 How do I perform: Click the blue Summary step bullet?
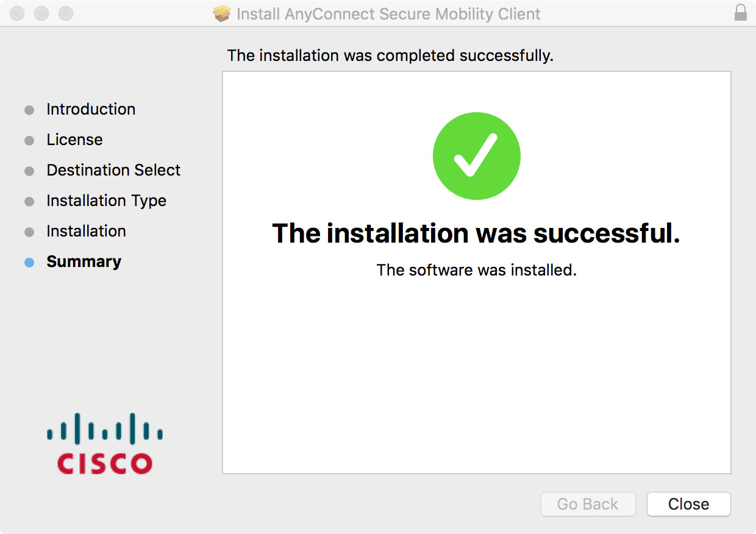pyautogui.click(x=29, y=262)
